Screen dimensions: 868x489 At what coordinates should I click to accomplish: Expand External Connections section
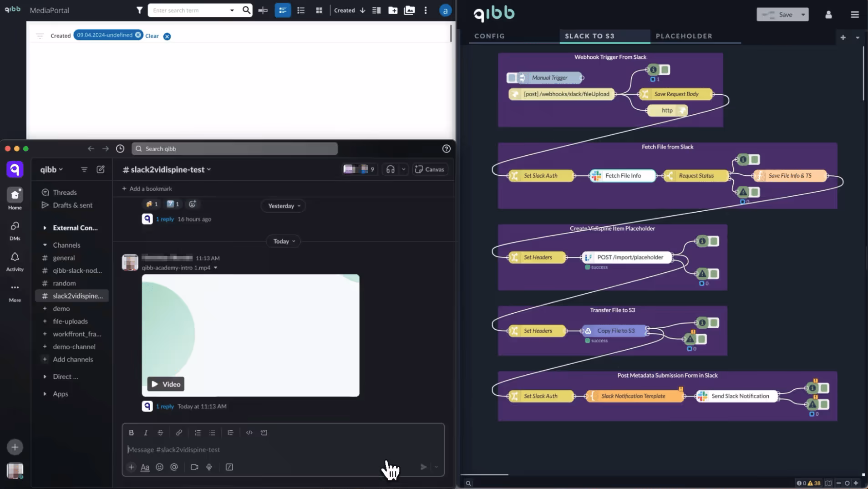pyautogui.click(x=45, y=228)
